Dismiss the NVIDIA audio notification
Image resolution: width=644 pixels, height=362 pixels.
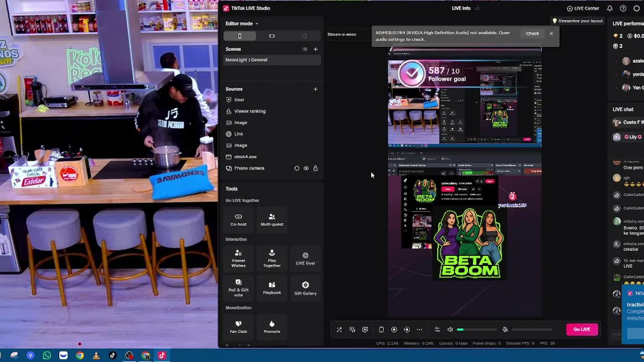pos(551,34)
